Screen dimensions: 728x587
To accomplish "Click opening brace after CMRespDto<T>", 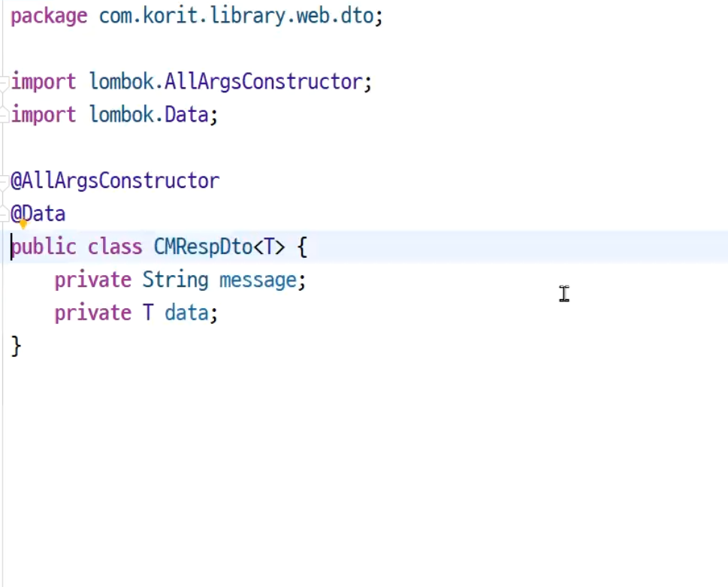I will coord(302,247).
